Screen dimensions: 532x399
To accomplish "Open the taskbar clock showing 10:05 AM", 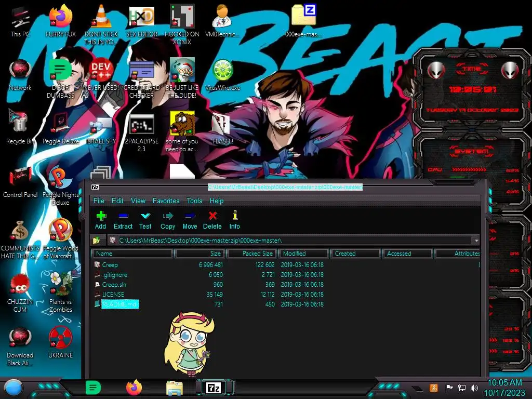I will [504, 388].
